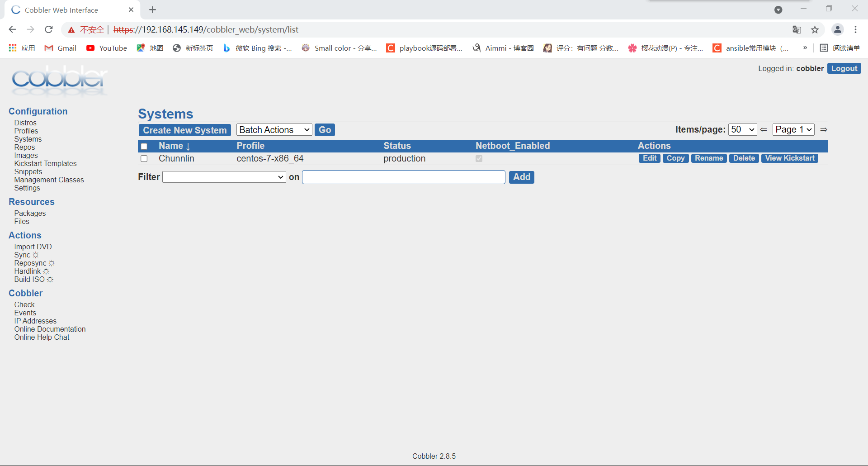Go to the next page arrow
Screen dimensions: 868x466
click(824, 130)
